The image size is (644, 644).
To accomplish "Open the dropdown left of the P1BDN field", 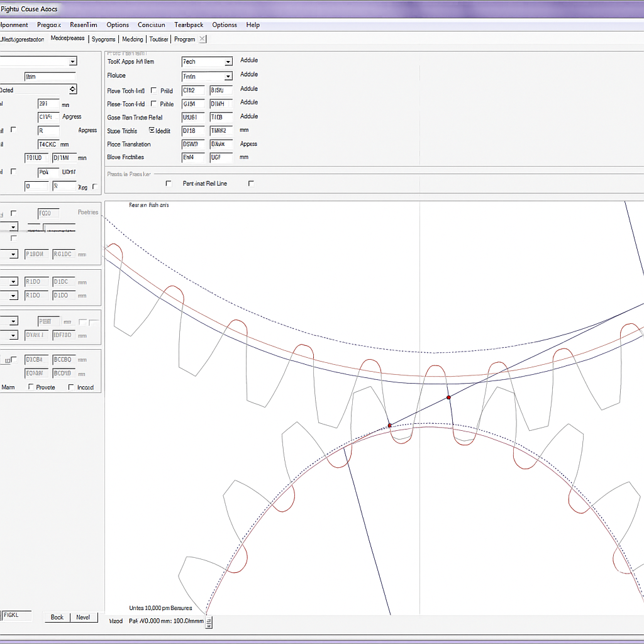I will pos(14,254).
